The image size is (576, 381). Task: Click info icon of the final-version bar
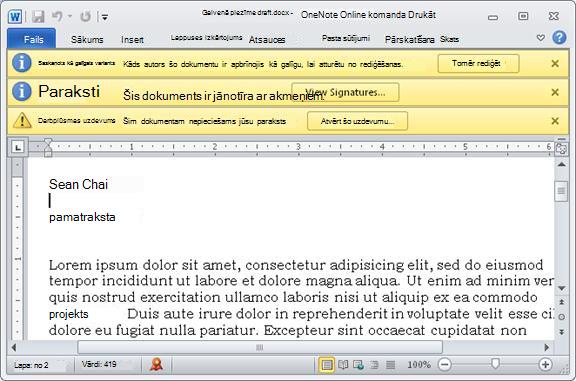tap(22, 63)
